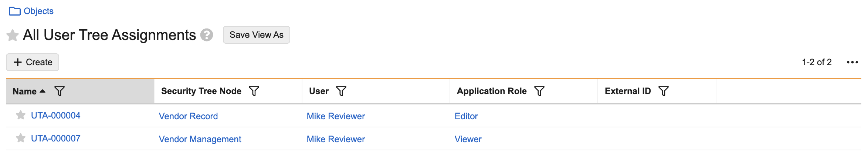The image size is (868, 157).
Task: Open record UTA-000004
Action: point(56,116)
